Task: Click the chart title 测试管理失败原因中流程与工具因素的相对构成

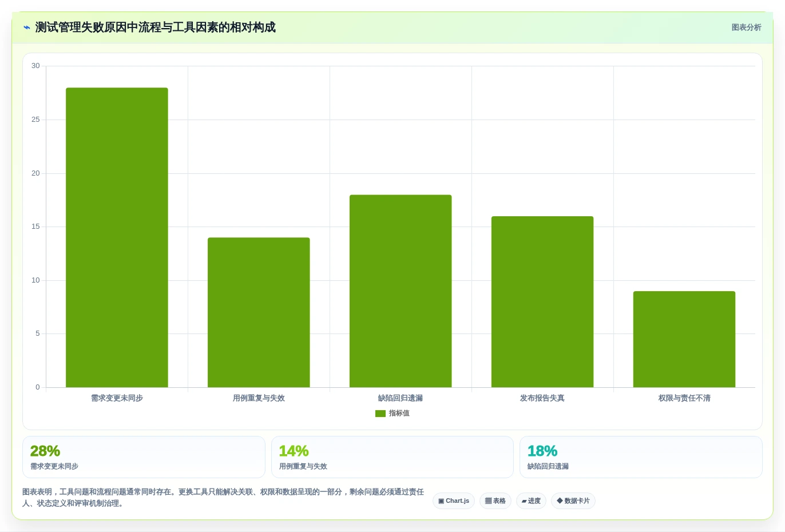Action: click(155, 27)
